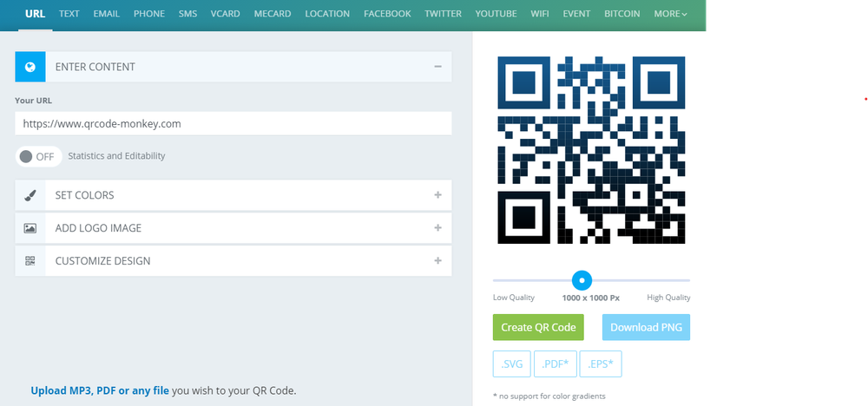Click the picture icon for Add Logo Image
Image resolution: width=868 pixels, height=406 pixels.
(30, 228)
